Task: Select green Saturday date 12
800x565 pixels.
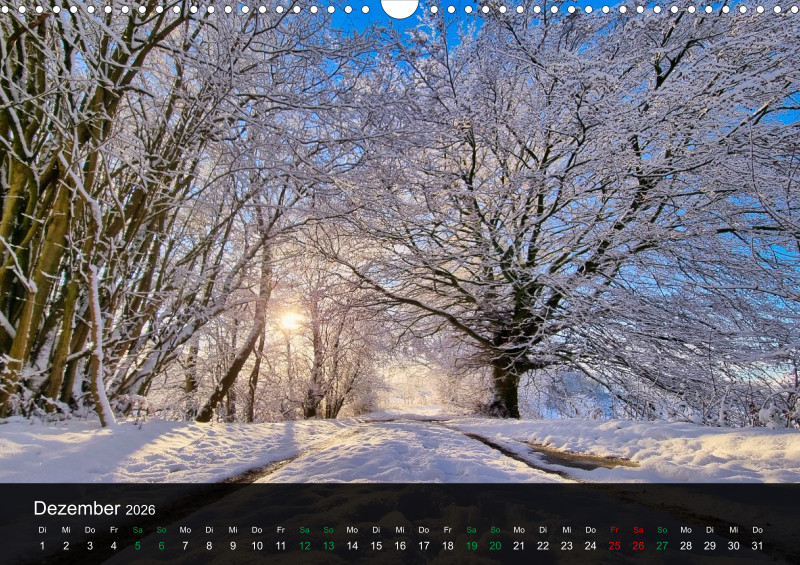Action: pyautogui.click(x=304, y=546)
